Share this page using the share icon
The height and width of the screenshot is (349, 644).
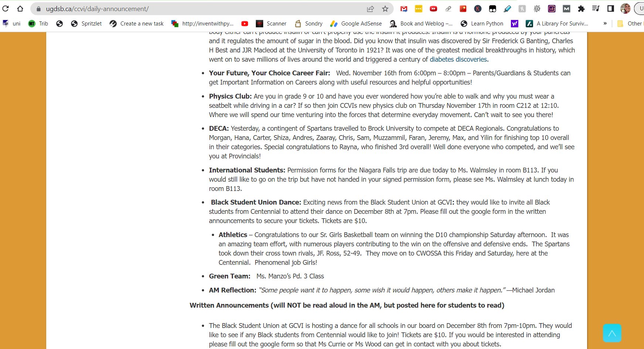click(370, 9)
